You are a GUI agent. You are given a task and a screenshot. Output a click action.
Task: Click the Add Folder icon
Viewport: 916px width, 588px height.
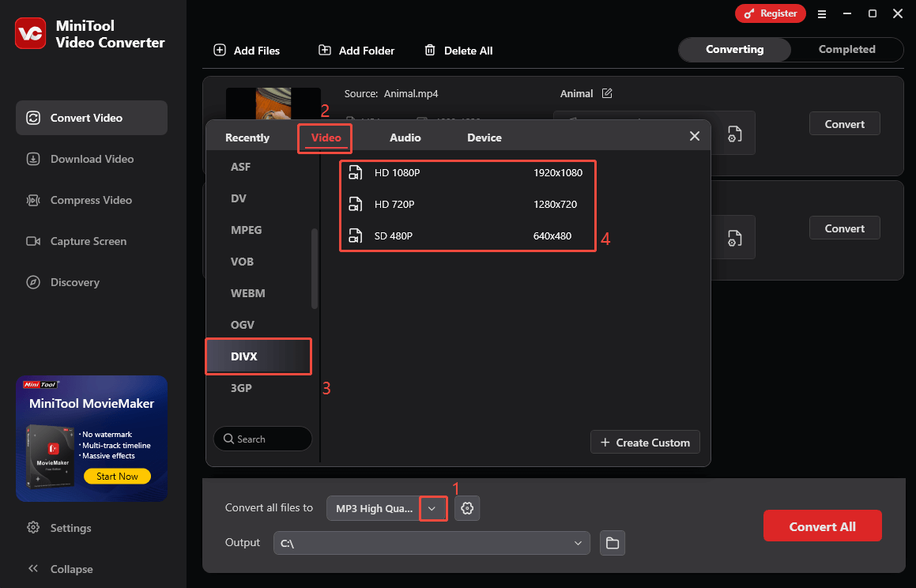[x=324, y=50]
